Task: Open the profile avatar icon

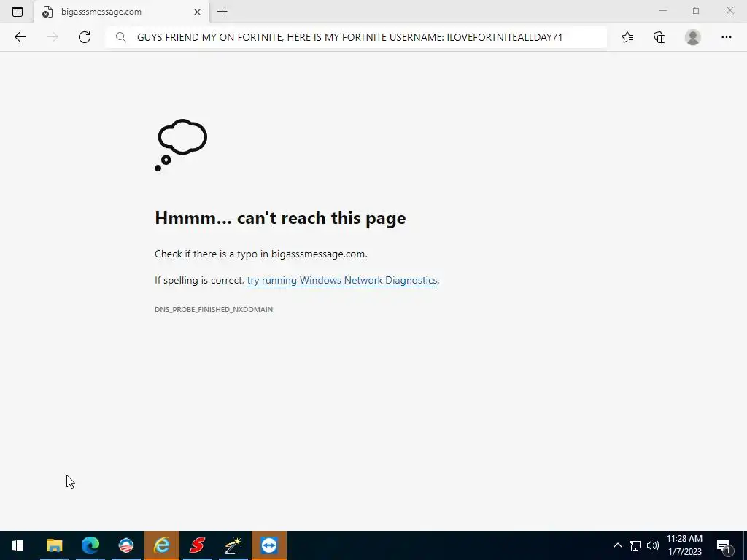Action: point(693,37)
